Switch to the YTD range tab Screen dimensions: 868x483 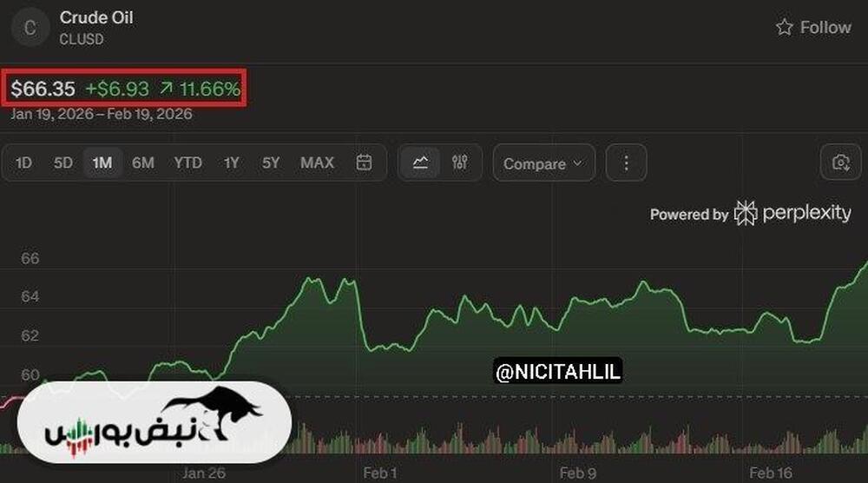(x=187, y=162)
